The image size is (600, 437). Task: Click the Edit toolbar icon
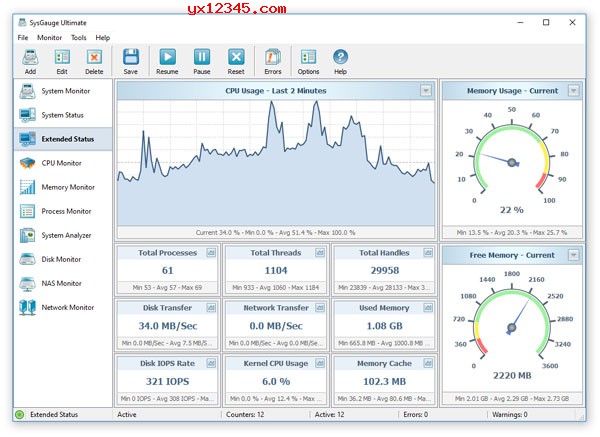62,57
